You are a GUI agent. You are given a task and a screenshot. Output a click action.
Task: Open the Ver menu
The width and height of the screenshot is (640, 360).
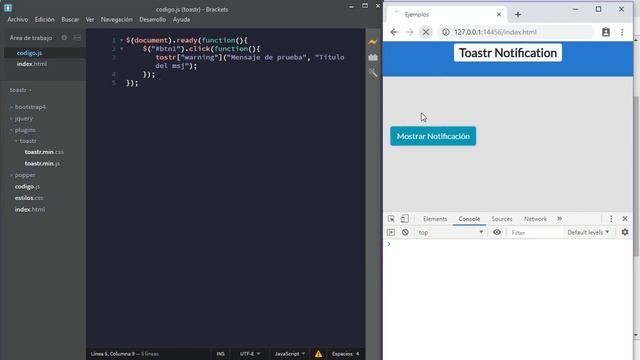click(x=90, y=20)
